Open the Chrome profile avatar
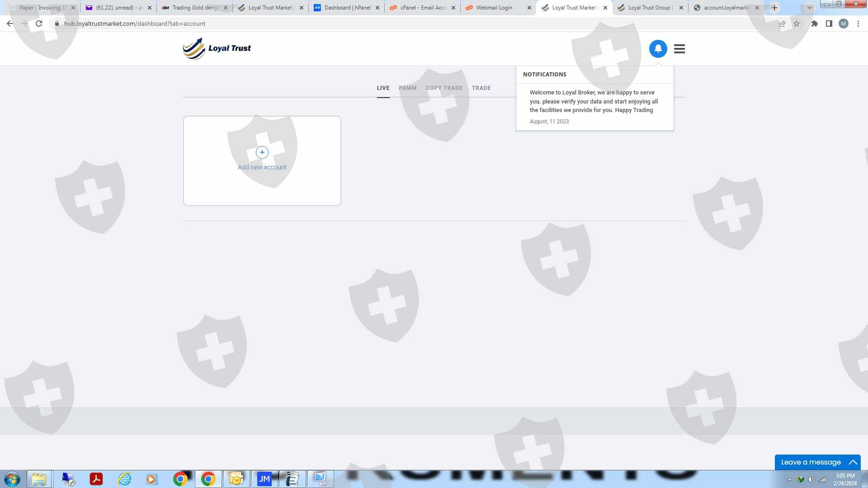 pyautogui.click(x=843, y=23)
